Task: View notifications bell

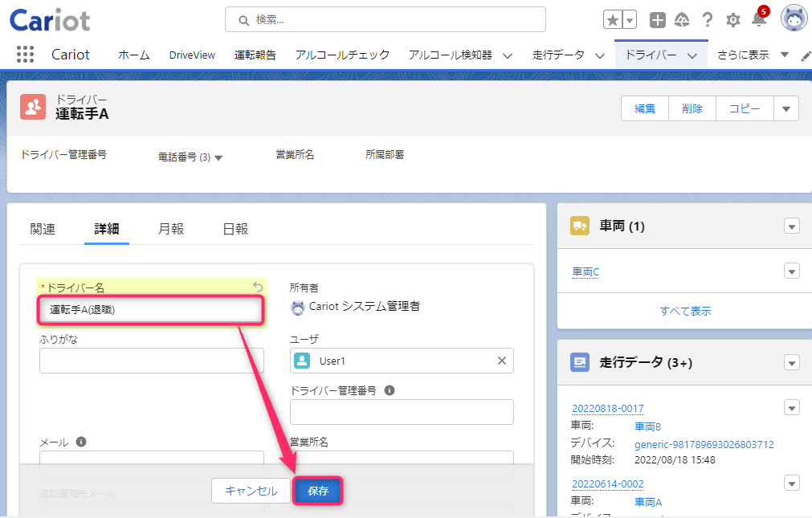Action: (759, 19)
